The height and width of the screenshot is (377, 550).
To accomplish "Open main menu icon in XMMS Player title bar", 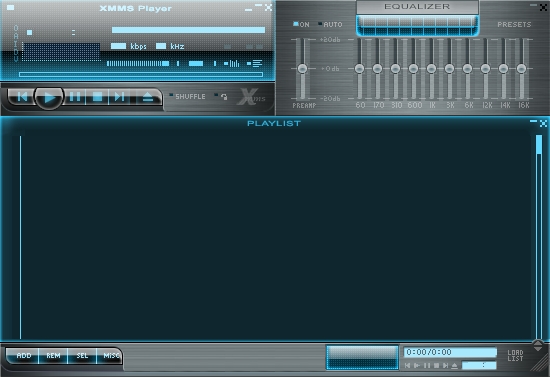I will pos(11,8).
